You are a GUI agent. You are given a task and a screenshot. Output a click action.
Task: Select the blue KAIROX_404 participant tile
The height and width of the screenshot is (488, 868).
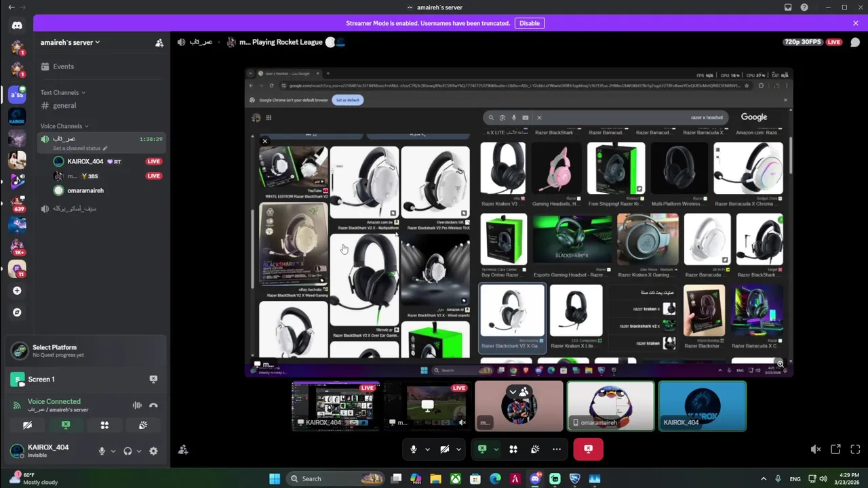pos(702,406)
